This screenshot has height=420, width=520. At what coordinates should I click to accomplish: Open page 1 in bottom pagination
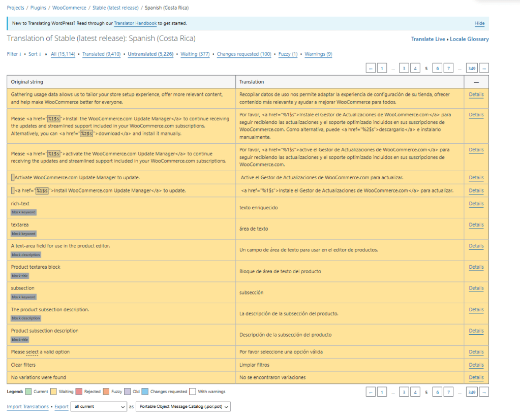click(382, 392)
